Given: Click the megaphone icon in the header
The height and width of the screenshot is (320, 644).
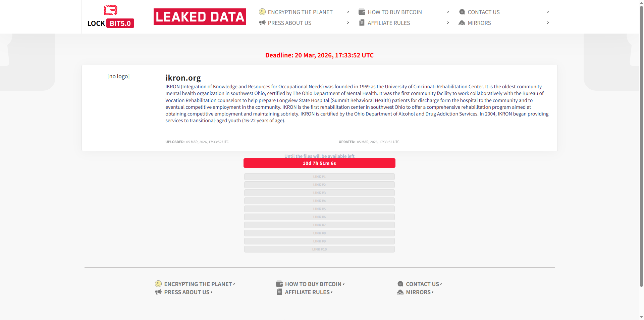Looking at the screenshot, I should [262, 23].
